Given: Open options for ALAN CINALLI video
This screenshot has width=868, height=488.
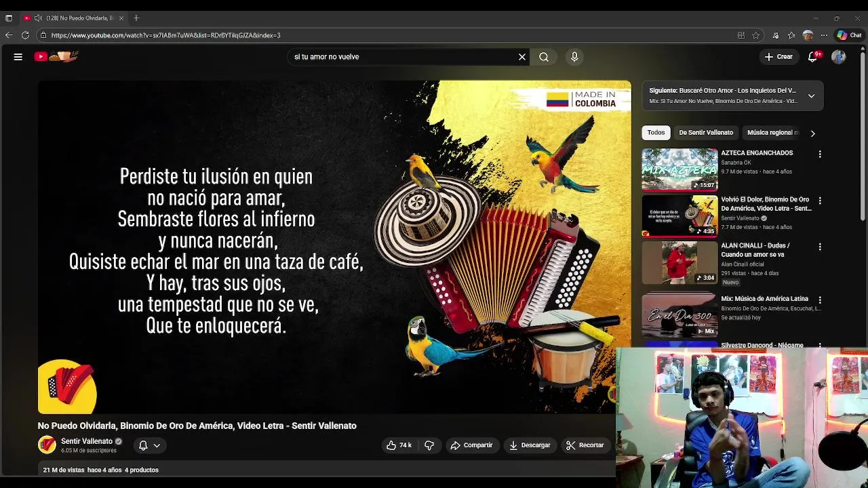Looking at the screenshot, I should coord(820,247).
